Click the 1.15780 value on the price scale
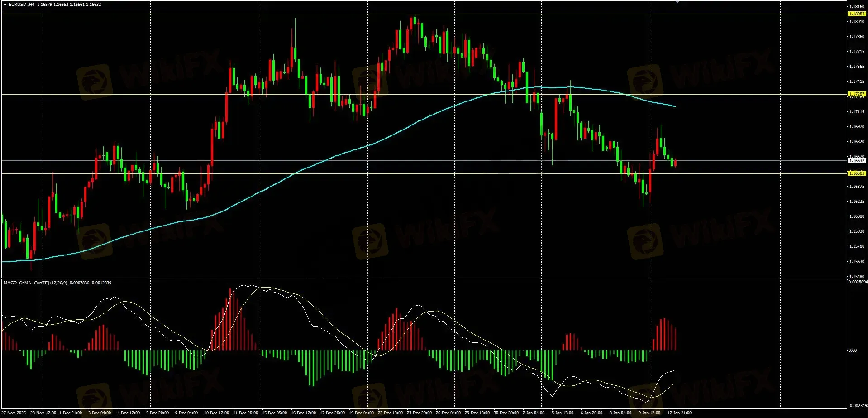This screenshot has width=868, height=418. (x=857, y=246)
